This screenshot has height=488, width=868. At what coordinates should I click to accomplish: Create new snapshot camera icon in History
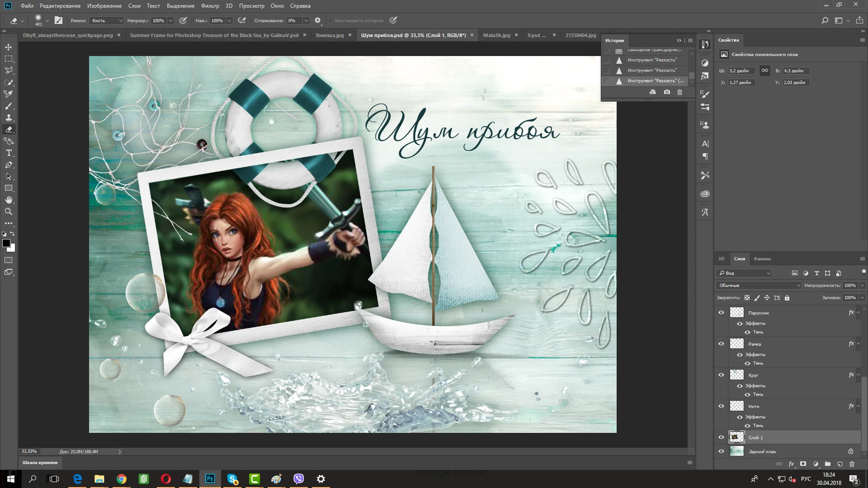[x=667, y=92]
